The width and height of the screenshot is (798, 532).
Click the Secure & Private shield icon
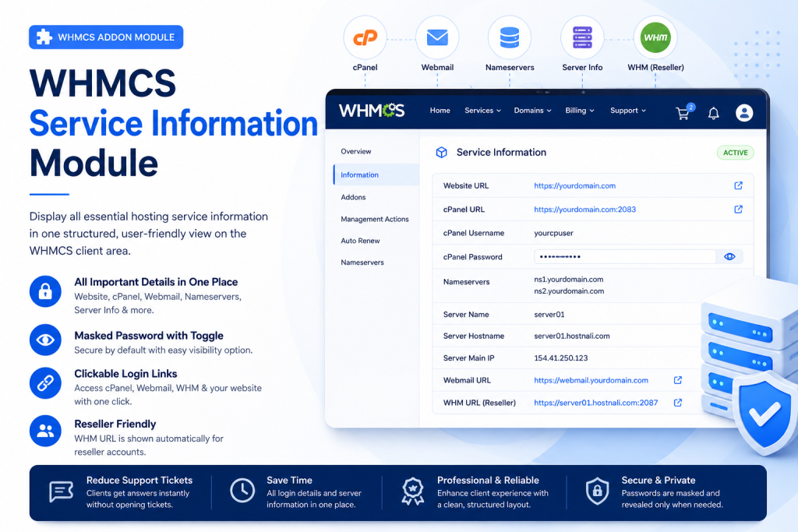pyautogui.click(x=597, y=491)
